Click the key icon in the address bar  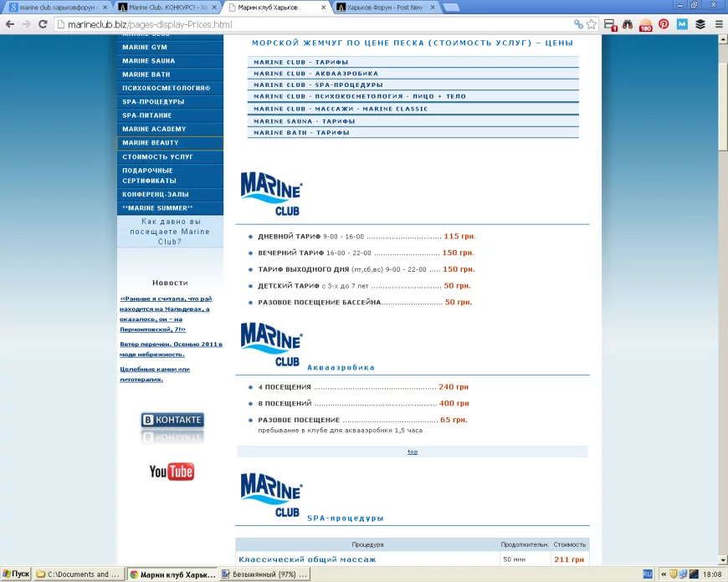578,24
